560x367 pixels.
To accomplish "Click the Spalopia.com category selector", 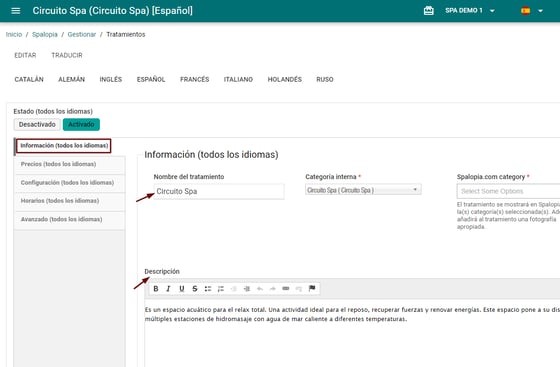I will tap(509, 191).
